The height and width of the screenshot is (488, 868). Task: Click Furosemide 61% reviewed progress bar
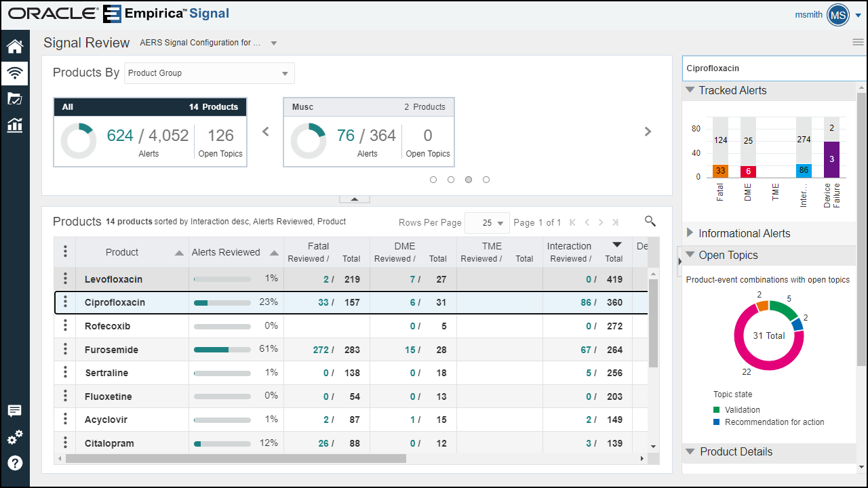tap(222, 350)
